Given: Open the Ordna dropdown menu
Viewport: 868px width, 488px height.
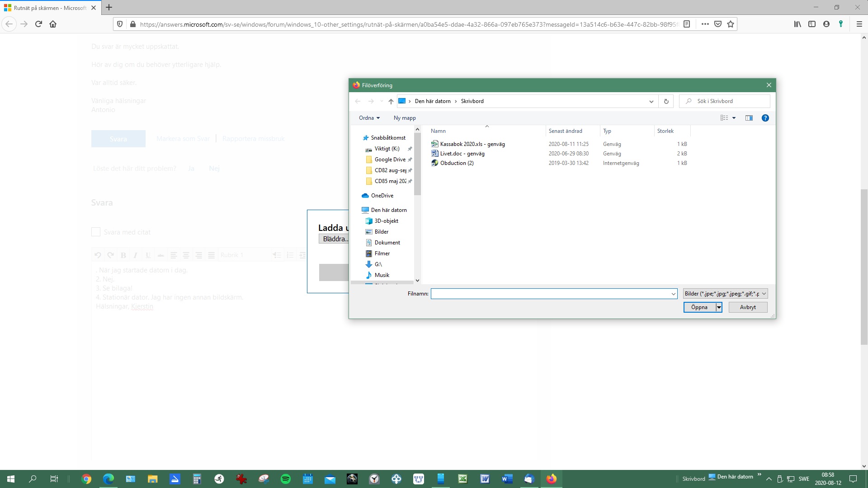Looking at the screenshot, I should pos(369,118).
